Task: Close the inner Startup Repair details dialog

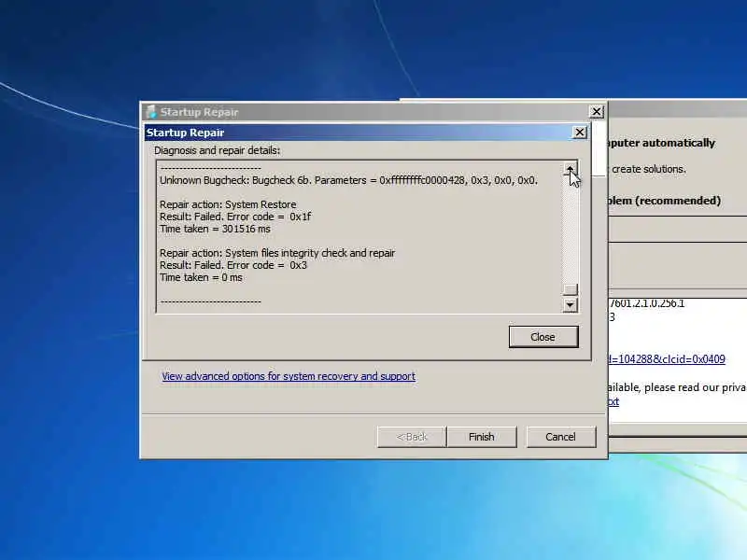Action: [x=579, y=133]
